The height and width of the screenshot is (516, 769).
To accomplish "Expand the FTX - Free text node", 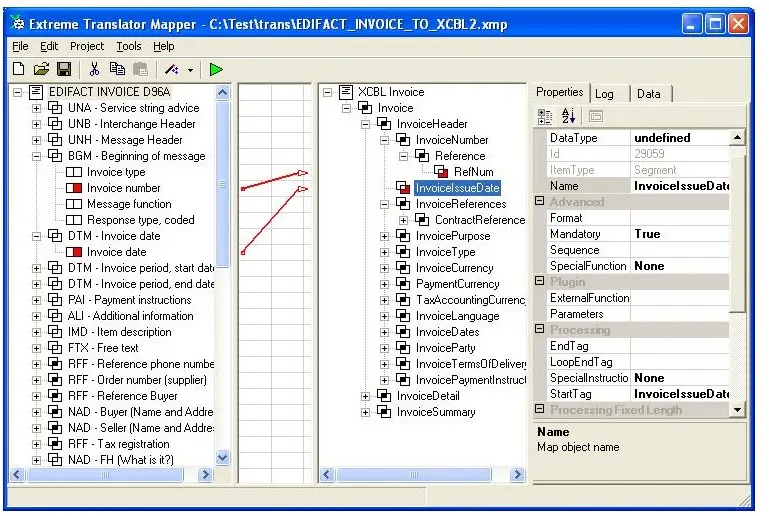I will (36, 348).
